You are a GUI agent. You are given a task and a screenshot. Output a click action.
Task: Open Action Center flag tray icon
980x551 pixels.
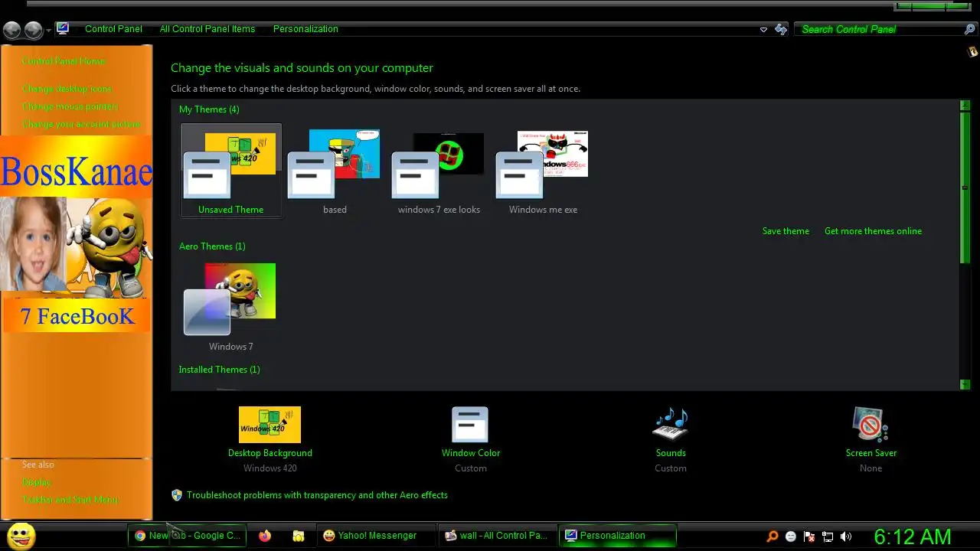pyautogui.click(x=809, y=536)
